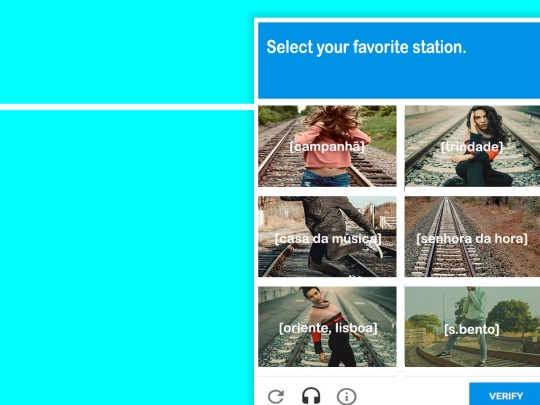540x405 pixels.
Task: Click the 'Select your favorite station.' instruction text
Action: (366, 47)
